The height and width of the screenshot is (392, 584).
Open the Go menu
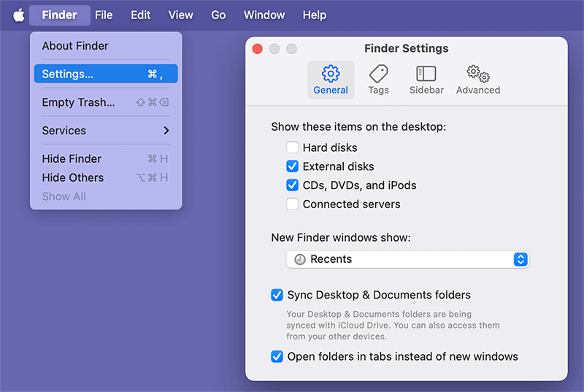218,15
